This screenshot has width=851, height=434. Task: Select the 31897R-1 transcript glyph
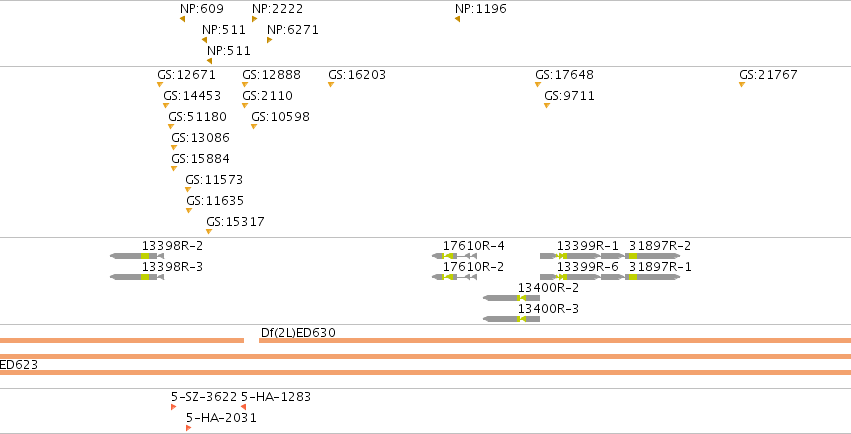point(652,277)
